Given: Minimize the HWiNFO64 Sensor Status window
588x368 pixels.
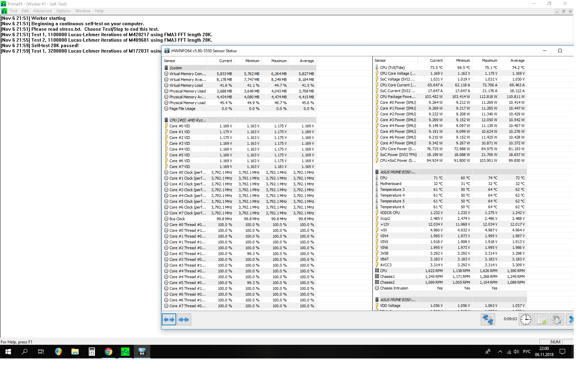Looking at the screenshot, I should [x=545, y=51].
